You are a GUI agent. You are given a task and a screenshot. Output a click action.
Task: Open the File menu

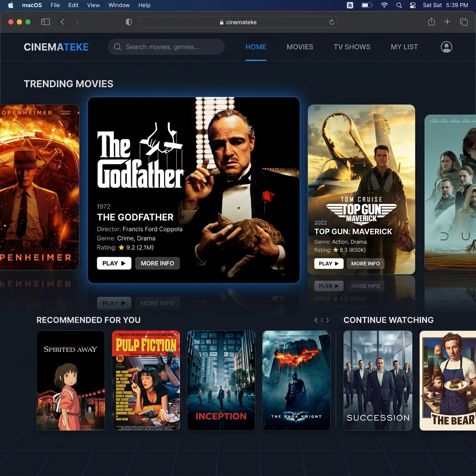(55, 5)
